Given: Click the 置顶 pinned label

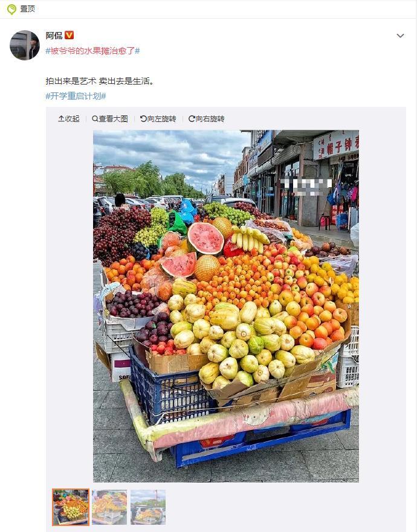Looking at the screenshot, I should click(28, 9).
